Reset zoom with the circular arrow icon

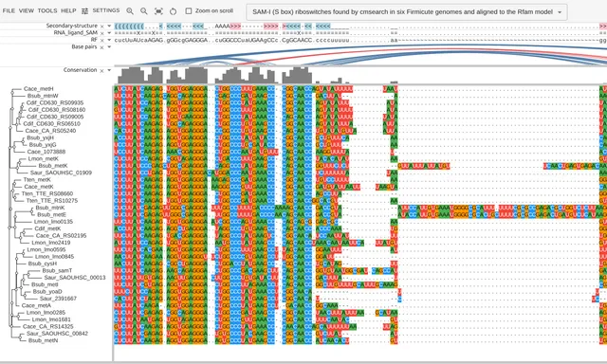click(173, 11)
